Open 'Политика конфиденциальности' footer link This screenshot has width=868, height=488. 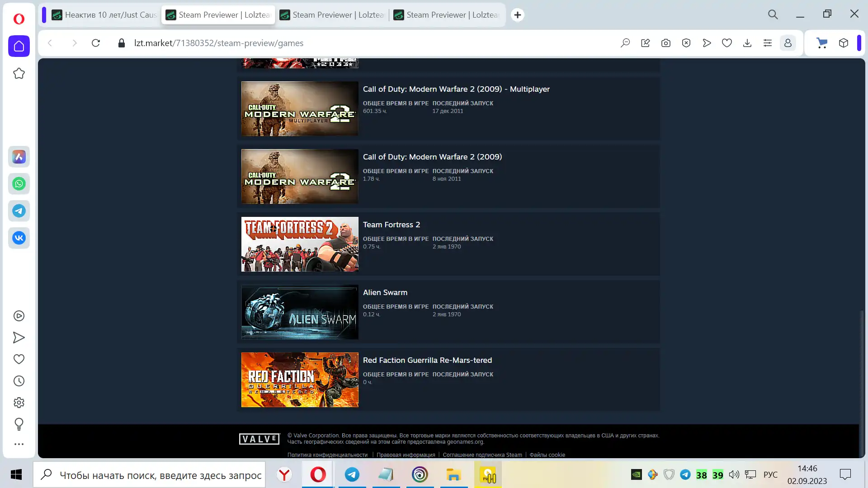[327, 455]
